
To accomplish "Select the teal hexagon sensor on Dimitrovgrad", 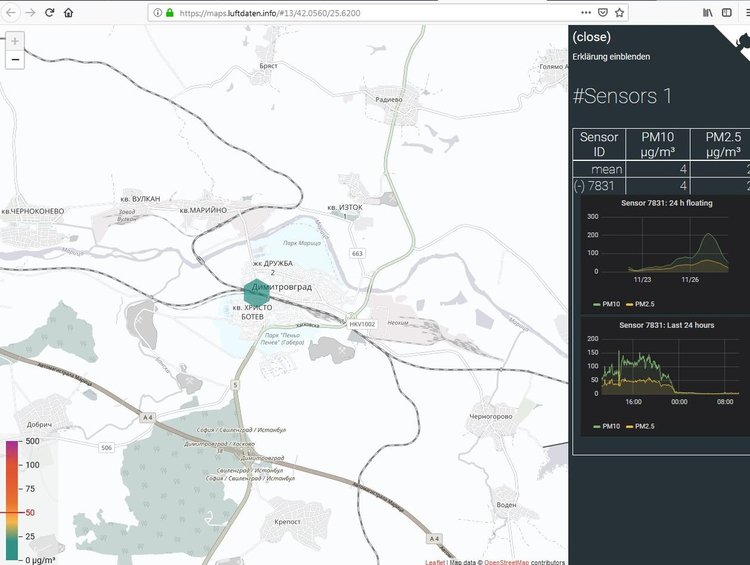I will pyautogui.click(x=257, y=292).
